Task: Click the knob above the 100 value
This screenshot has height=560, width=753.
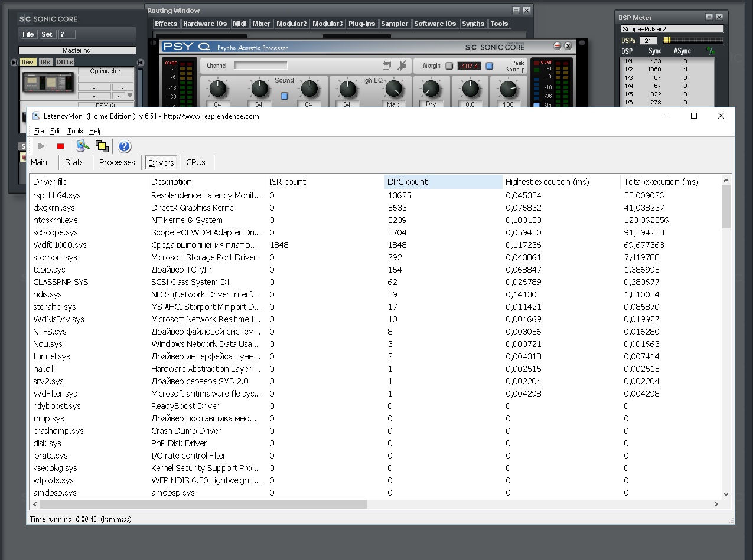Action: coord(508,89)
